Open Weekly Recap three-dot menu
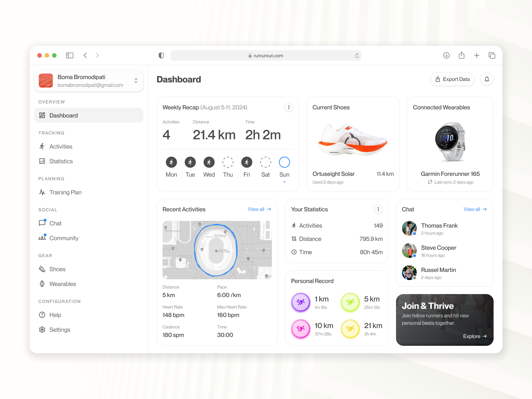Image resolution: width=532 pixels, height=399 pixels. click(289, 107)
